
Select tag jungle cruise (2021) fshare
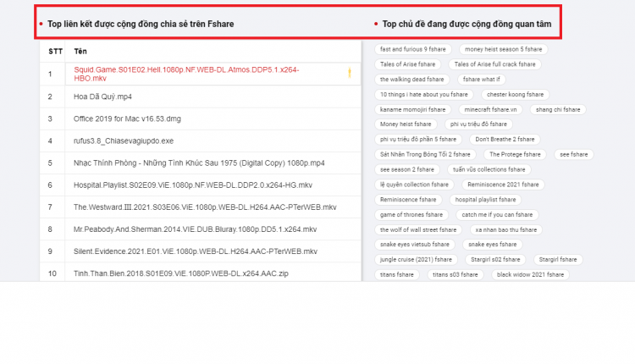click(416, 260)
